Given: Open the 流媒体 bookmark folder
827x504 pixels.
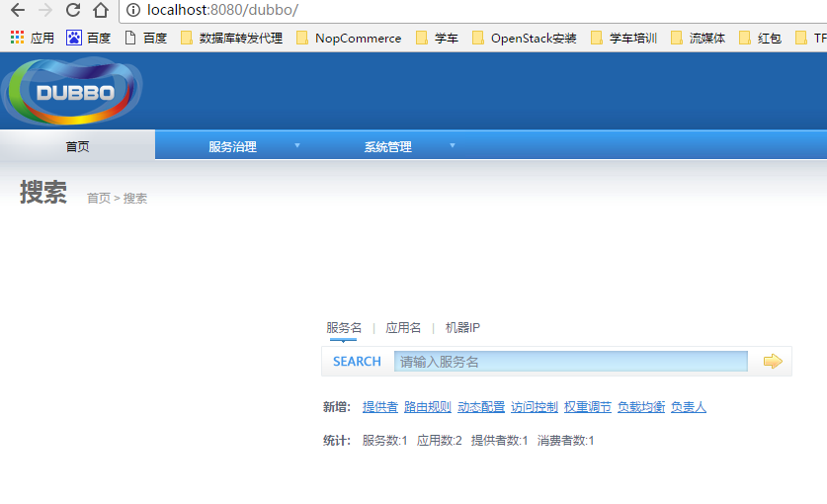Looking at the screenshot, I should tap(698, 38).
